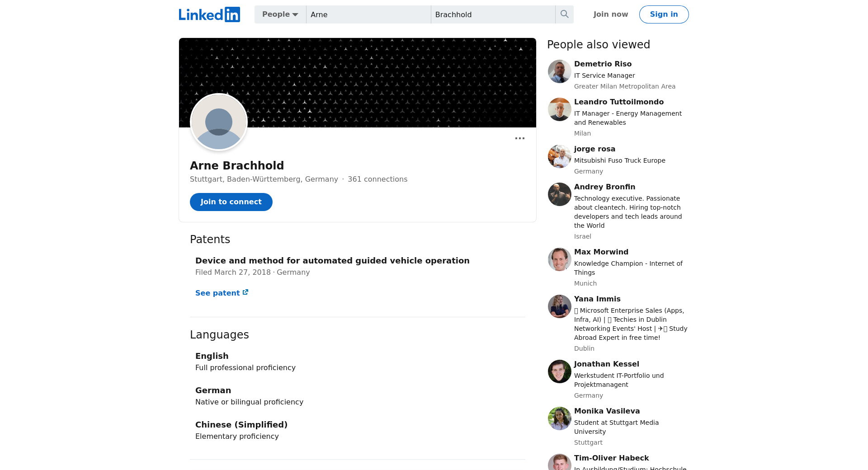Click Jonathan Kessel's profile picture

(559, 371)
